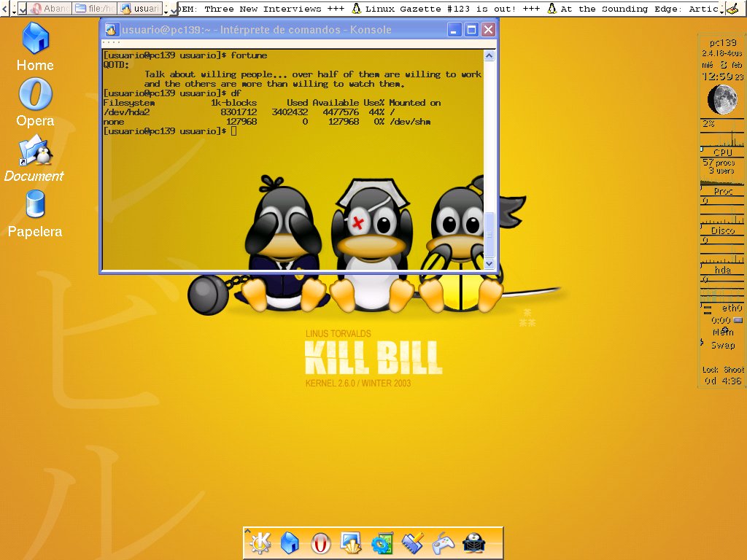Click the uptime '0d 4:36' in gkrellm
The height and width of the screenshot is (560, 747).
pyautogui.click(x=723, y=381)
